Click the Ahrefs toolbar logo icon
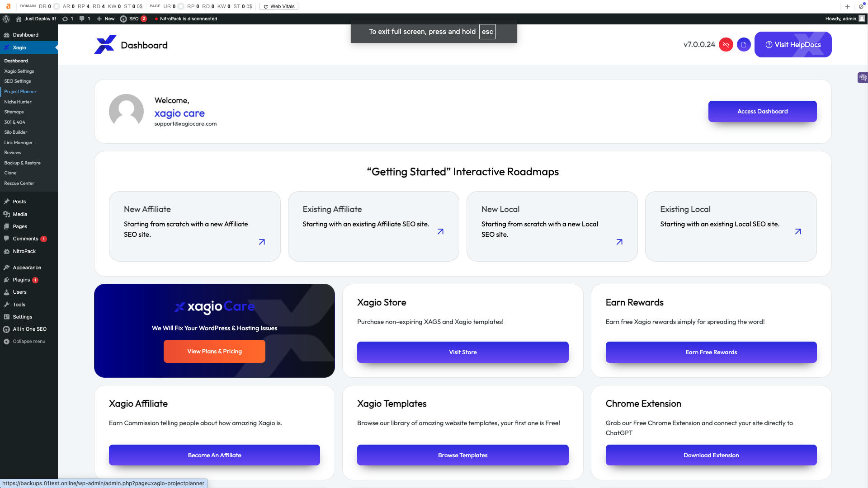This screenshot has height=488, width=868. tap(8, 6)
